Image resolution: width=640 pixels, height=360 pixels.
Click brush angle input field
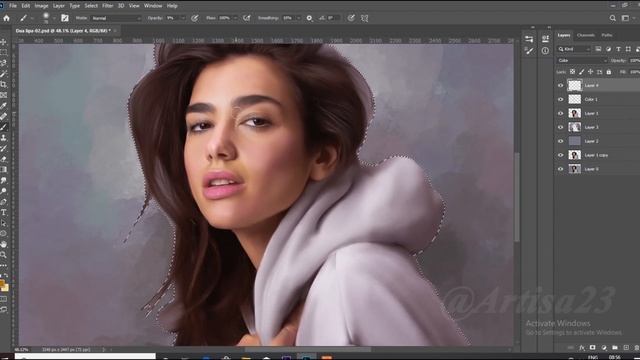click(x=333, y=18)
